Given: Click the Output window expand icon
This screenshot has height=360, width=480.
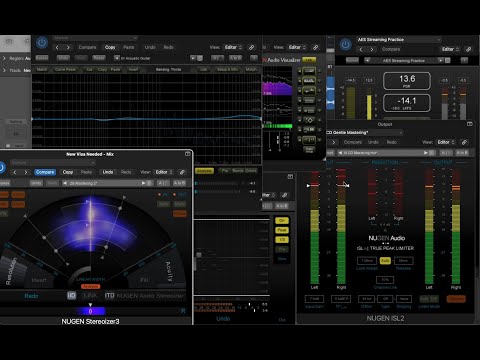Looking at the screenshot, I should (x=470, y=124).
